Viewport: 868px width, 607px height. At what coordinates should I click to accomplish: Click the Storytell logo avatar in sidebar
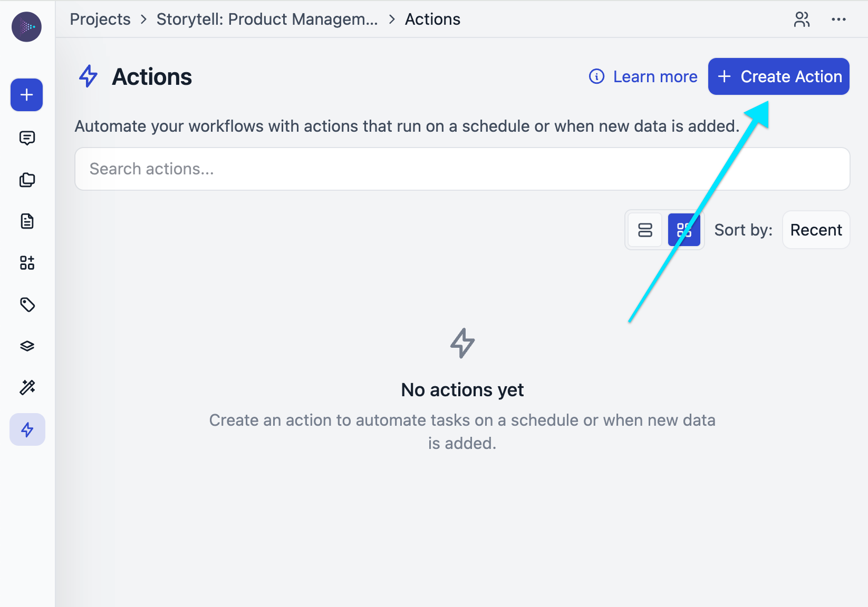(x=26, y=27)
